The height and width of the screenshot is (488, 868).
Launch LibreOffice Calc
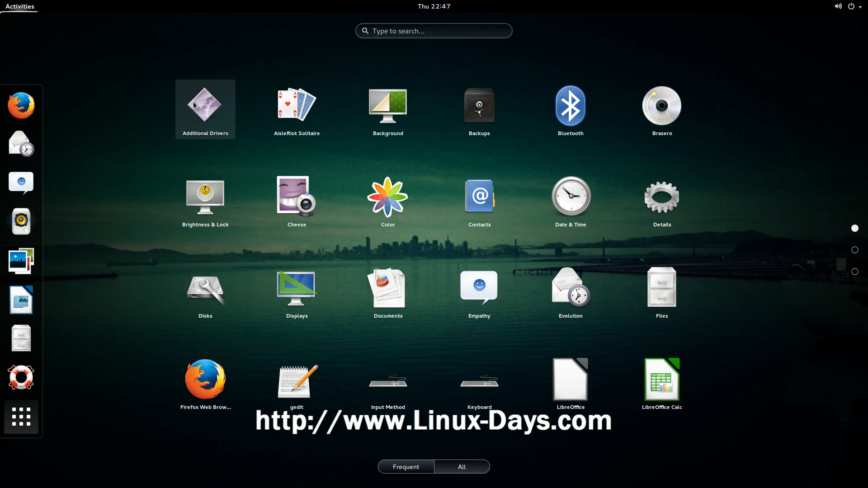tap(662, 383)
